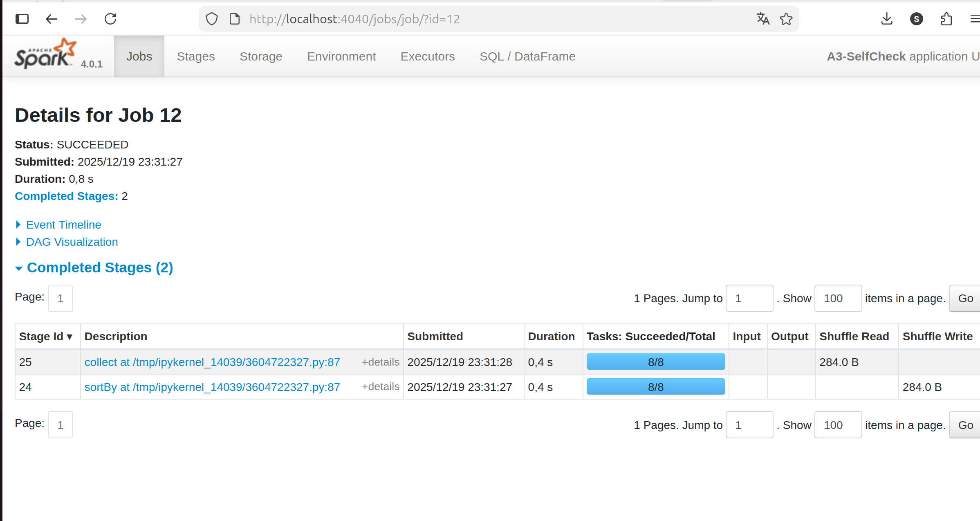This screenshot has height=521, width=980.
Task: Expand the DAG Visualization section
Action: (x=72, y=242)
